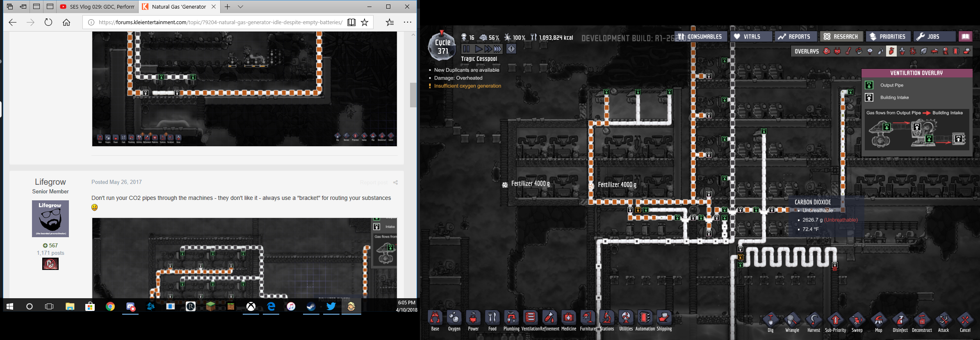
Task: Open Edge reading view
Action: click(x=351, y=22)
